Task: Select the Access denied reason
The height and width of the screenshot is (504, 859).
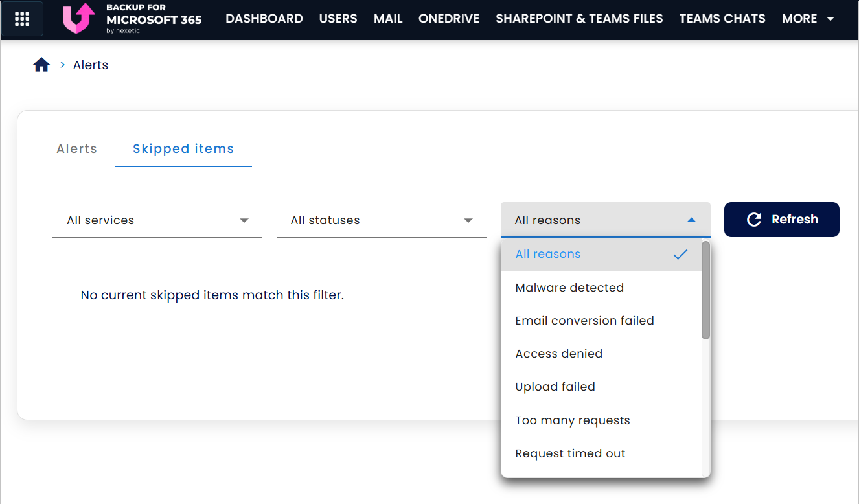Action: 601,354
